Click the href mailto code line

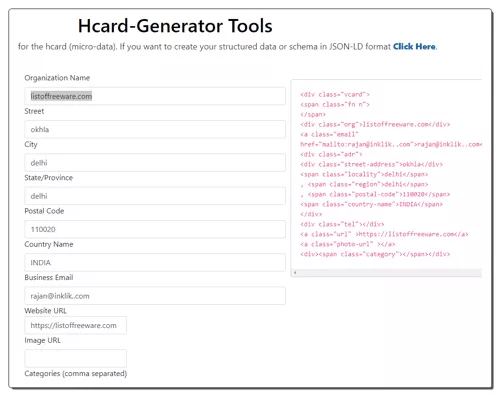(391, 144)
